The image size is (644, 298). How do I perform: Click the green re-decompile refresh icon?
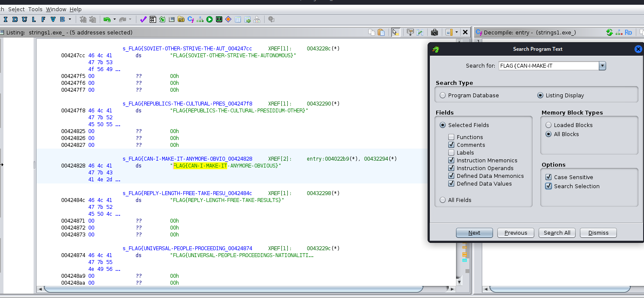(x=609, y=32)
